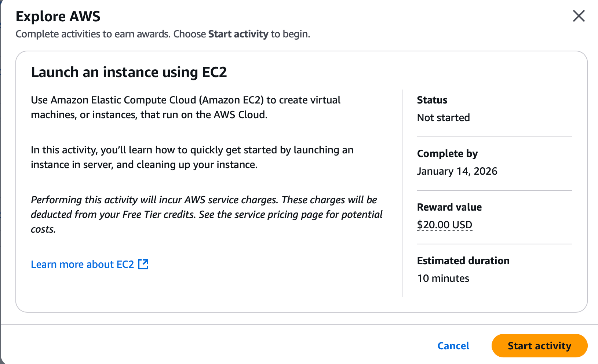598x364 pixels.
Task: Click the Launch an instance using EC2 title
Action: pyautogui.click(x=129, y=72)
